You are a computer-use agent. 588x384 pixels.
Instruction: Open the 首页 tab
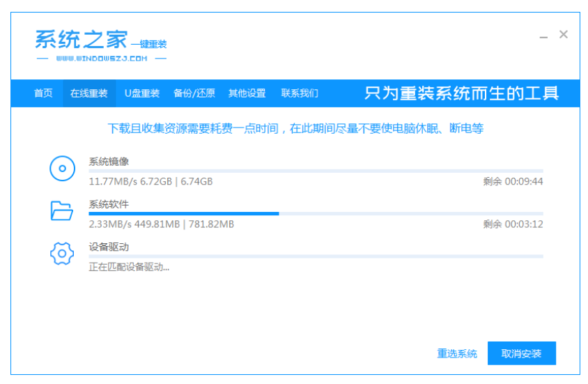point(43,93)
